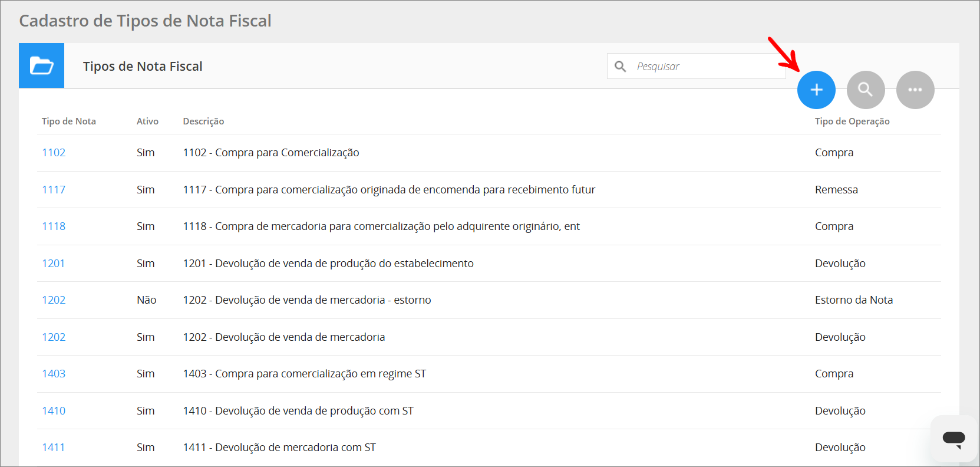Open nota fiscal type 1102
This screenshot has height=467, width=980.
[x=54, y=153]
